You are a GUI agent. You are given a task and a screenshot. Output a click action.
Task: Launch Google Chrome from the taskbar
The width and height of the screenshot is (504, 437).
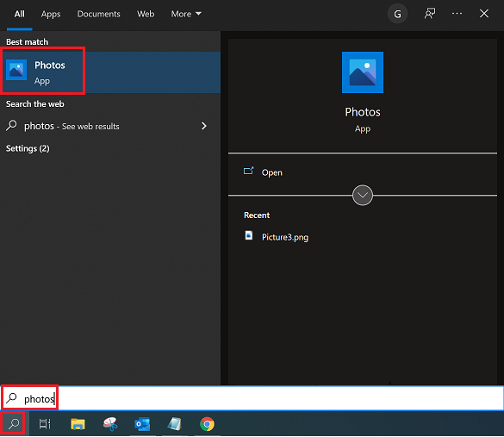point(207,424)
